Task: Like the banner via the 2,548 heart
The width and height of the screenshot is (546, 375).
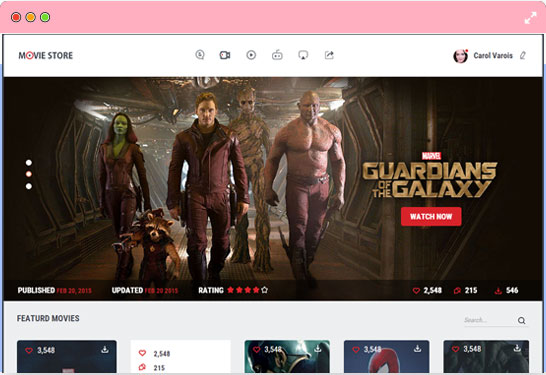Action: click(416, 290)
